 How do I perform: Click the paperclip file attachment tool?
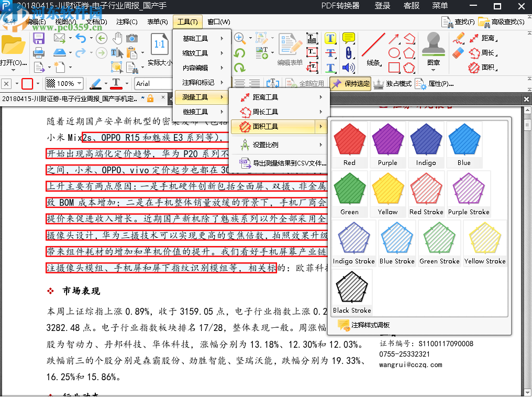click(x=349, y=52)
